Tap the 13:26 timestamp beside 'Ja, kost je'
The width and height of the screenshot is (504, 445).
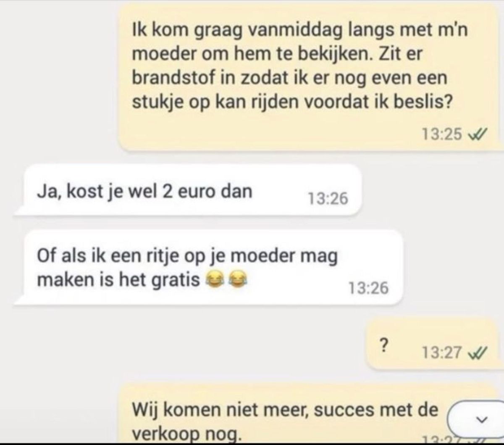[328, 198]
